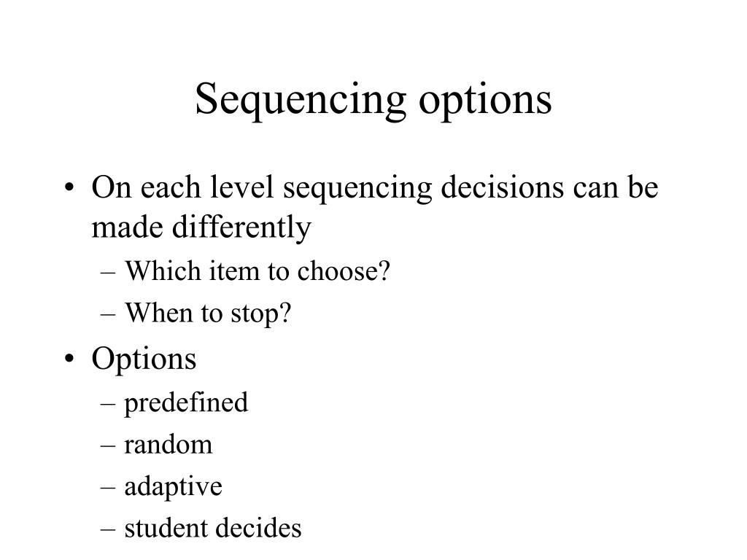
Task: Click the word 'decisions' in first bullet
Action: (x=502, y=187)
